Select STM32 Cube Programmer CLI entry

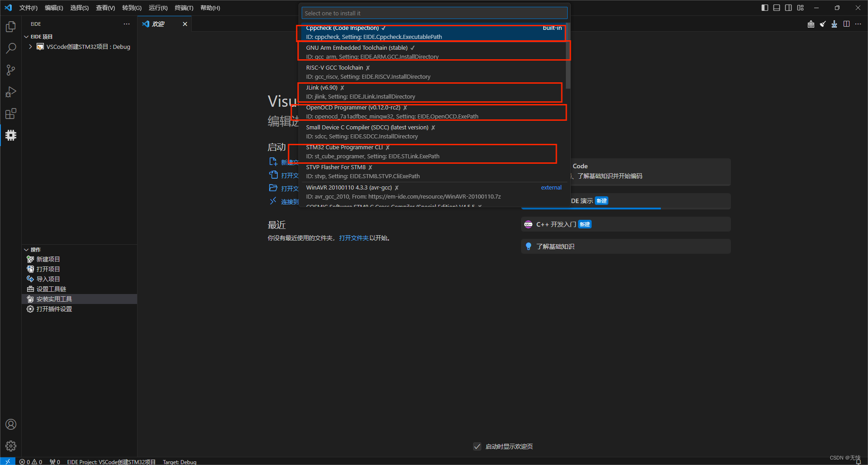point(433,152)
